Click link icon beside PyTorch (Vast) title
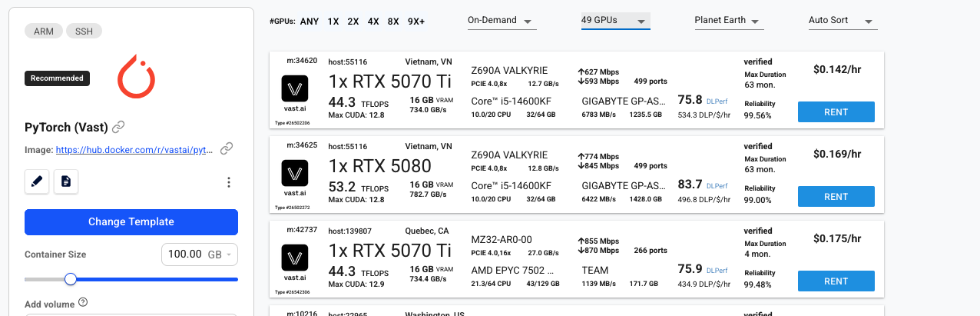The image size is (980, 316). pos(118,127)
